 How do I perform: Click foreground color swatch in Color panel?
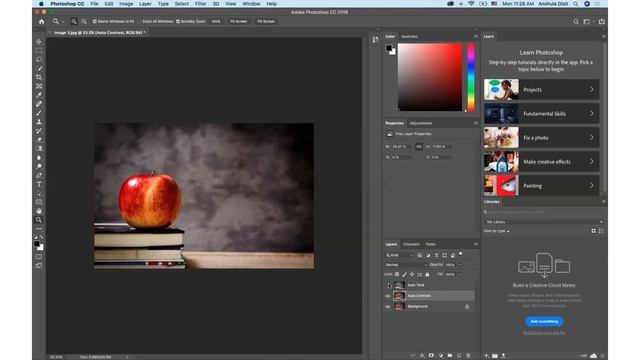click(x=389, y=48)
